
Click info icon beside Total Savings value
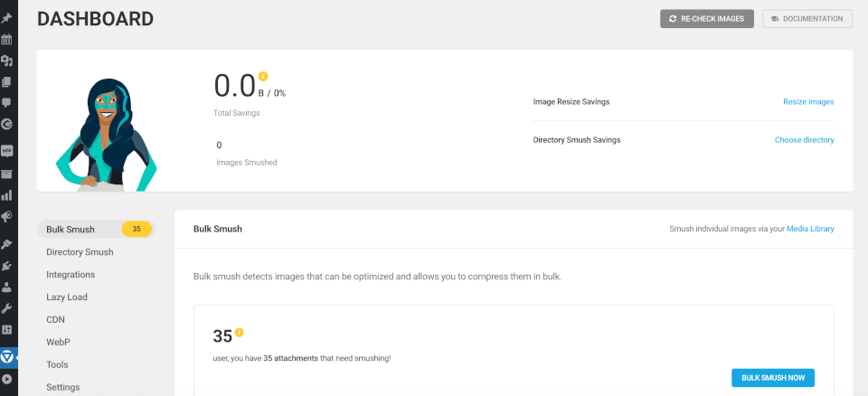click(x=263, y=76)
